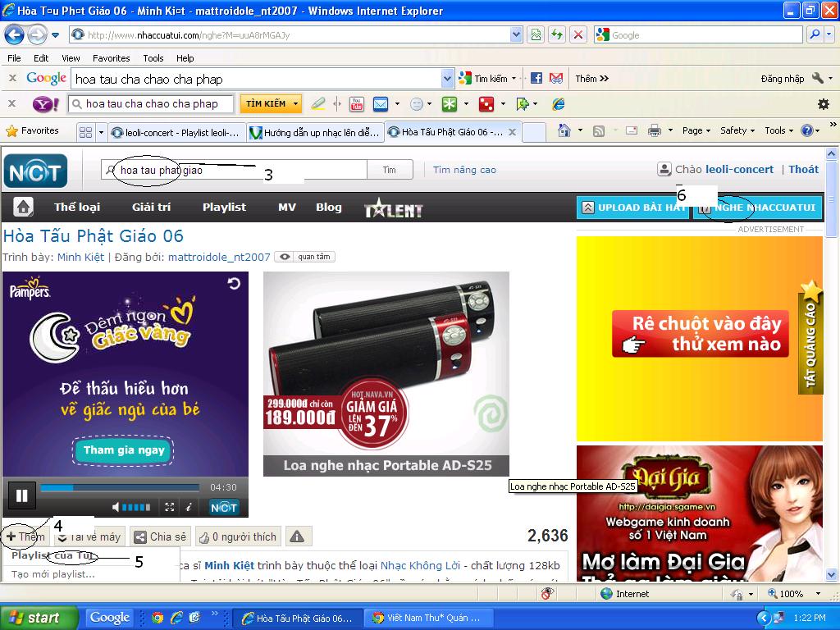This screenshot has width=840, height=630.
Task: Click the UPLOAD BÀI HÁT button
Action: pyautogui.click(x=633, y=208)
